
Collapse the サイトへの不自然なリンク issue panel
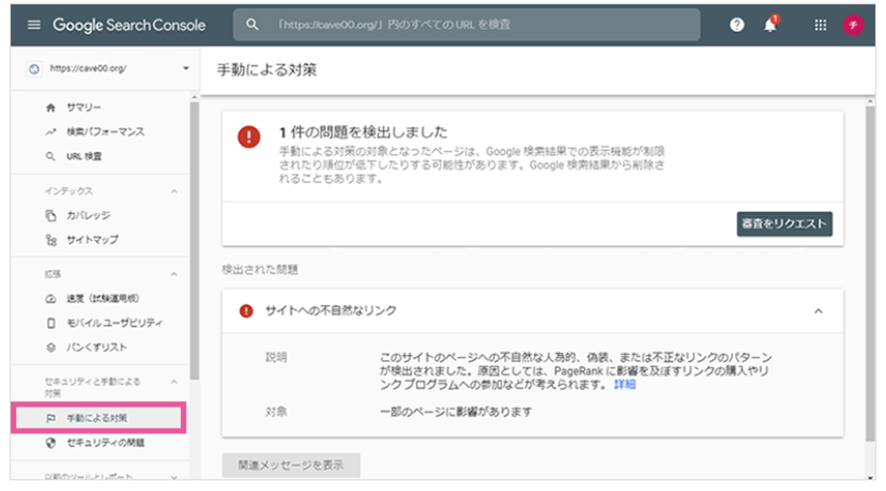point(818,311)
